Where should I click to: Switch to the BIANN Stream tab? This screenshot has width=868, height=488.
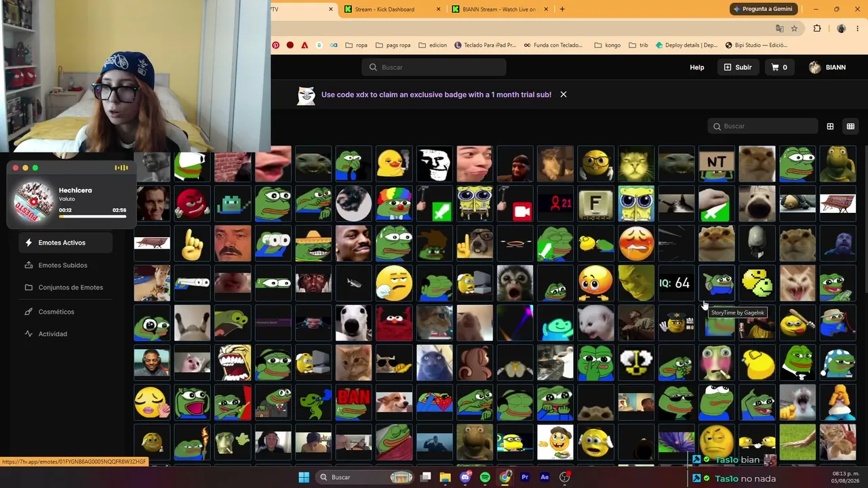click(498, 9)
